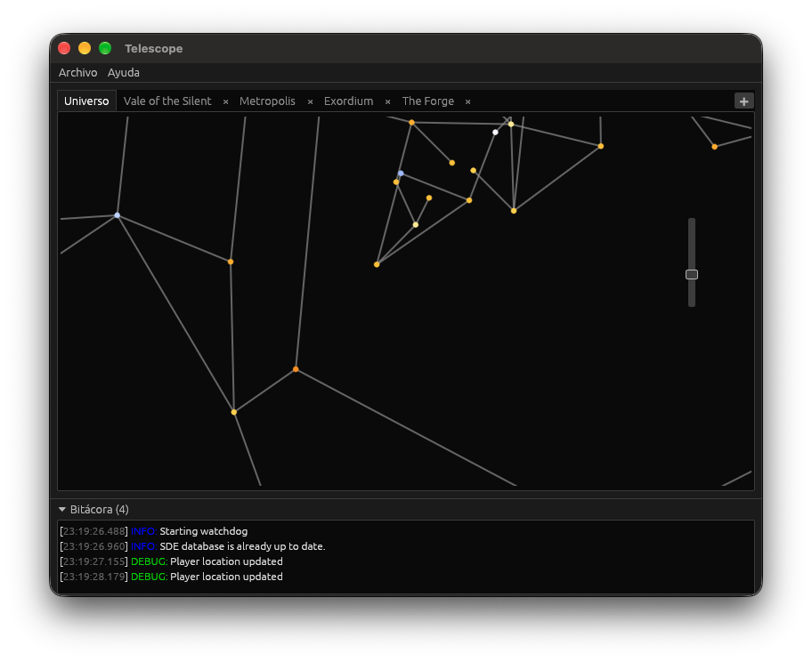Switch to the Metropolis tab
This screenshot has width=812, height=662.
(x=267, y=101)
